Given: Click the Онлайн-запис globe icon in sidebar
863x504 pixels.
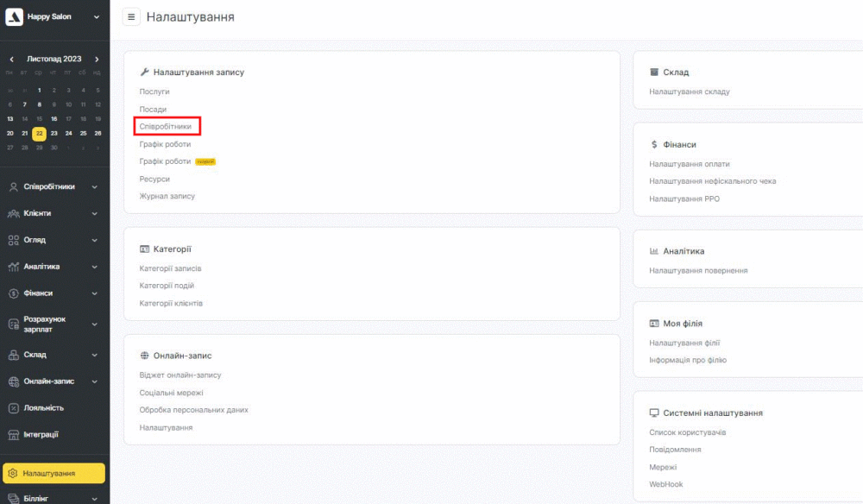Looking at the screenshot, I should [x=14, y=381].
